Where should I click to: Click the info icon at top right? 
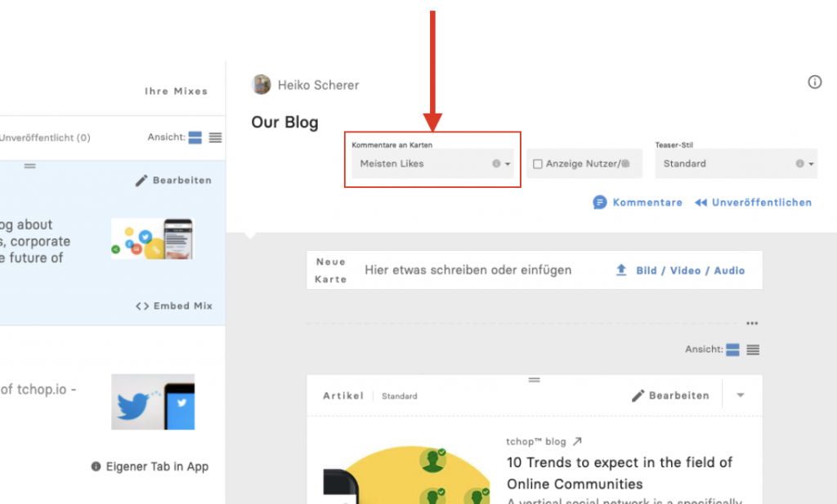pyautogui.click(x=814, y=83)
